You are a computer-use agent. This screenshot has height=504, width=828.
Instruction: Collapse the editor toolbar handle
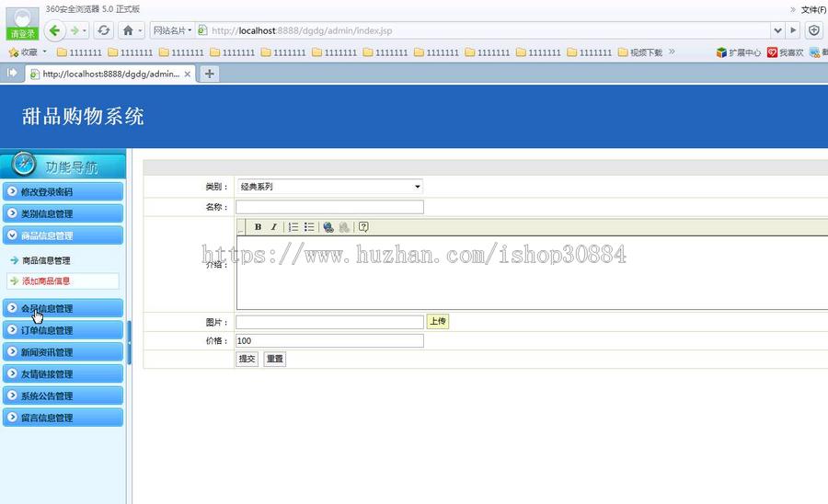coord(241,227)
